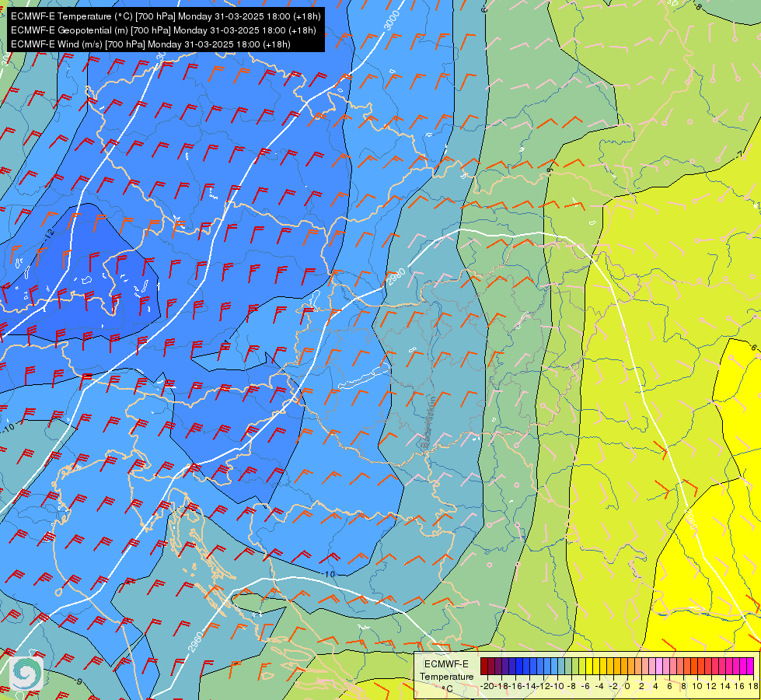Click the -8 value on legend scale
This screenshot has height=700, width=761.
tap(573, 687)
